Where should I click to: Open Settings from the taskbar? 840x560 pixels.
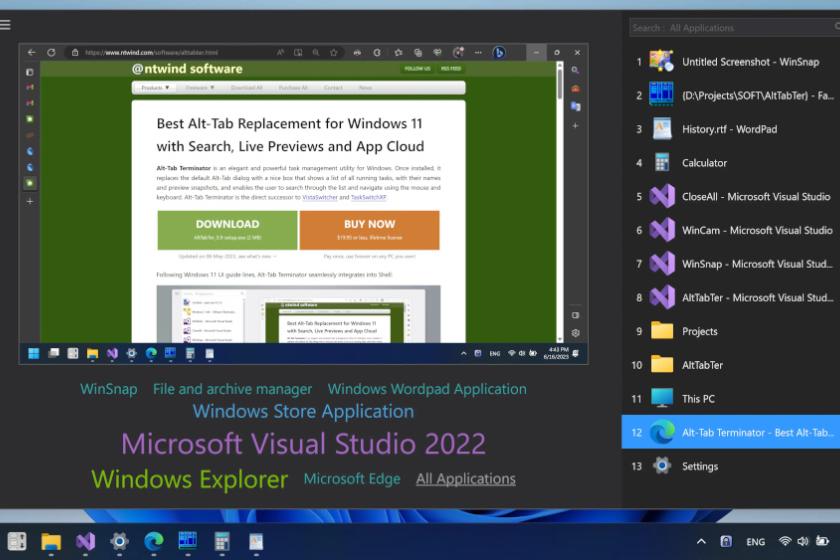pyautogui.click(x=119, y=542)
